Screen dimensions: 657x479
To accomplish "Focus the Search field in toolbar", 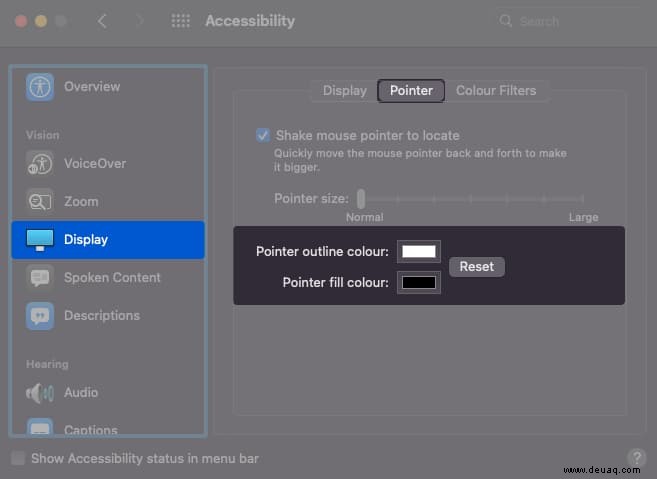I will tap(564, 21).
